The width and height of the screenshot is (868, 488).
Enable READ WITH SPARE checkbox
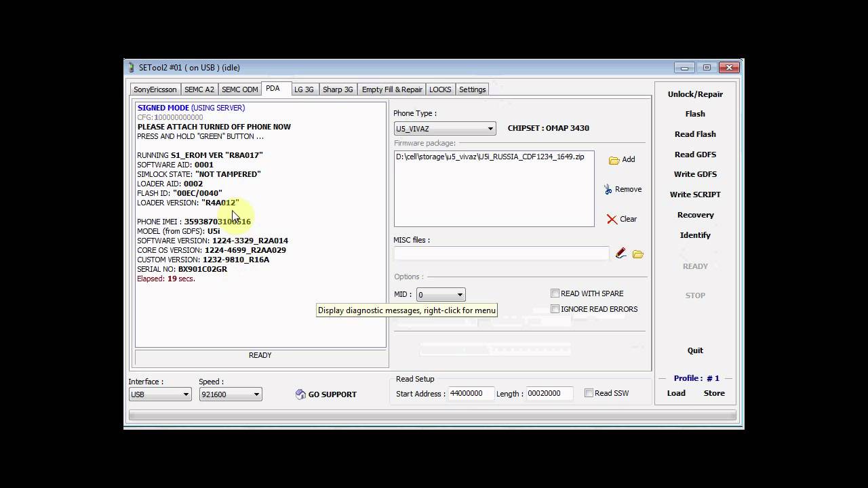click(555, 293)
